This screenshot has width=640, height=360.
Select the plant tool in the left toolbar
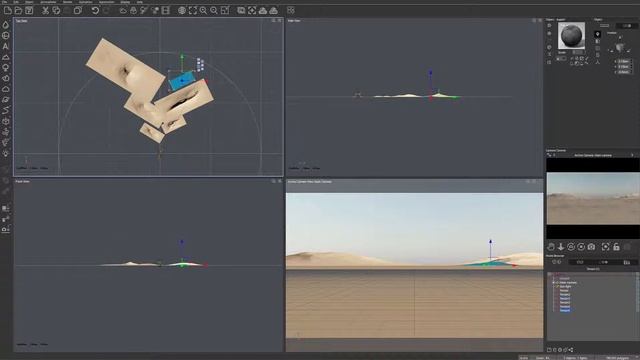6,68
